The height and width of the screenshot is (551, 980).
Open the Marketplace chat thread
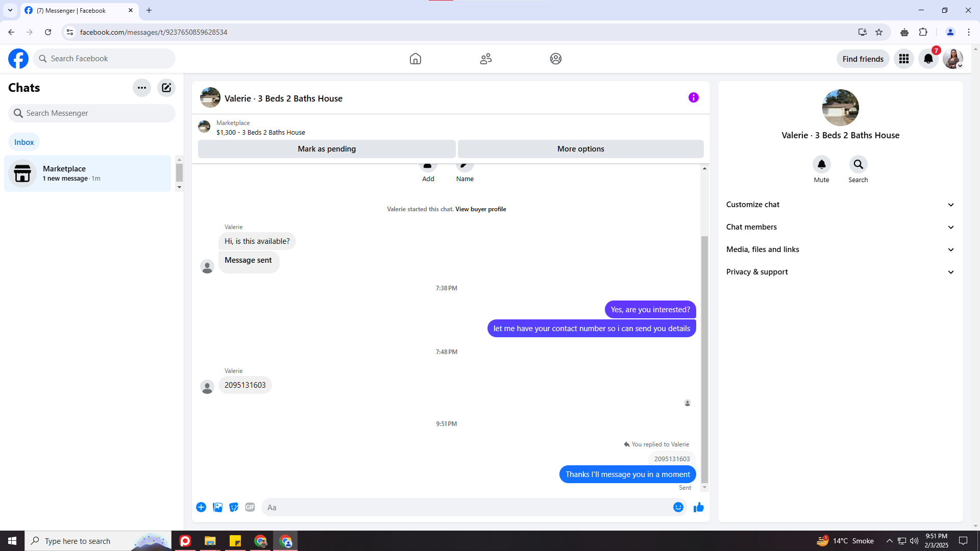(87, 173)
